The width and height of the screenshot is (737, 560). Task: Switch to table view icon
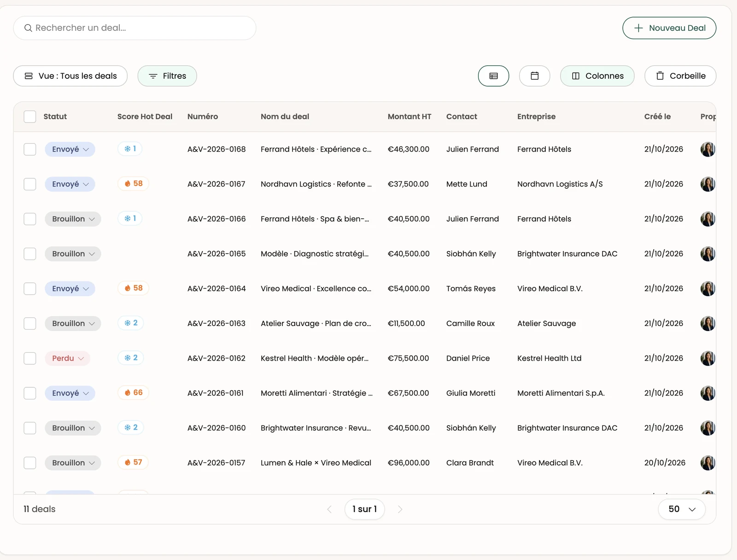[x=493, y=76]
